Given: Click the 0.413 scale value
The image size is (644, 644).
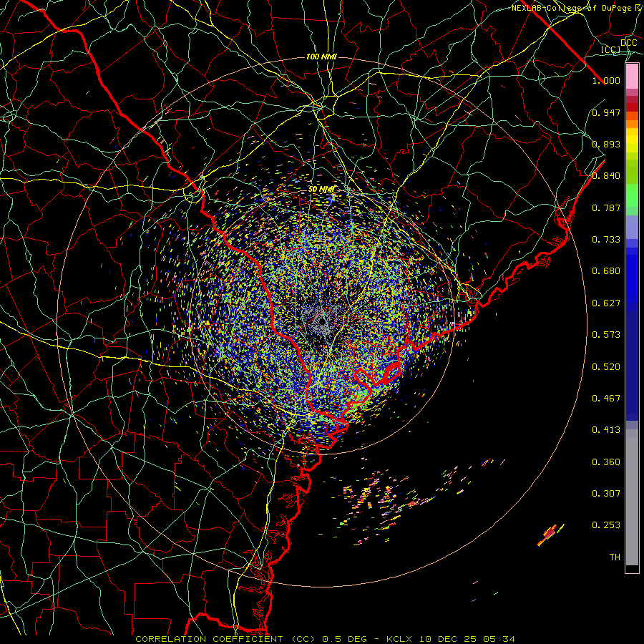Looking at the screenshot, I should (x=606, y=430).
